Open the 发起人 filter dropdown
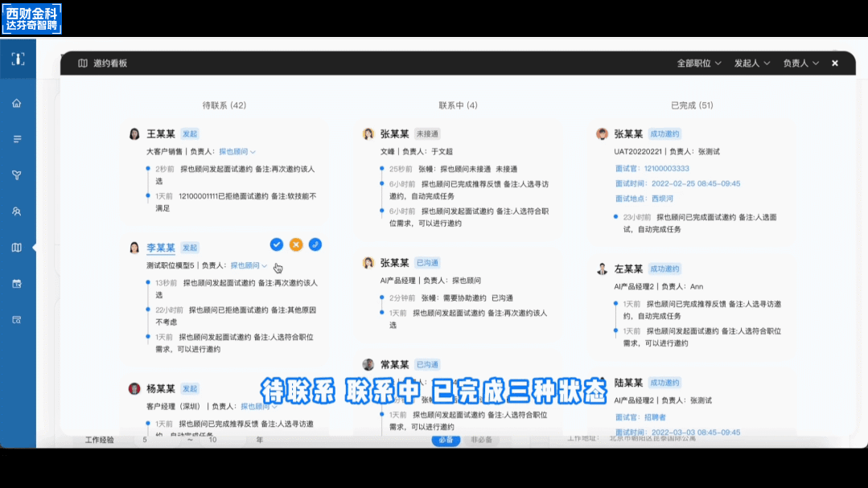Viewport: 868px width, 488px height. point(751,63)
